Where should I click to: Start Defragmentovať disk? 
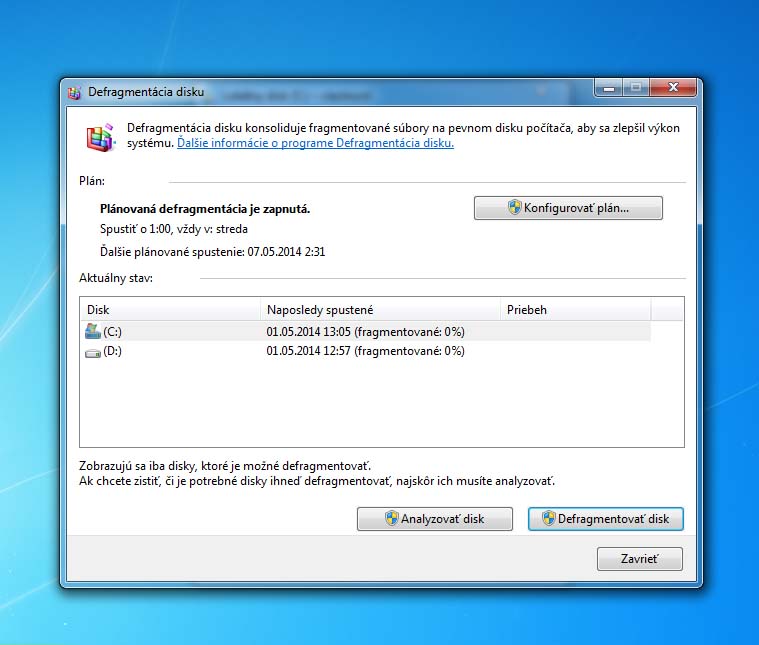coord(606,519)
